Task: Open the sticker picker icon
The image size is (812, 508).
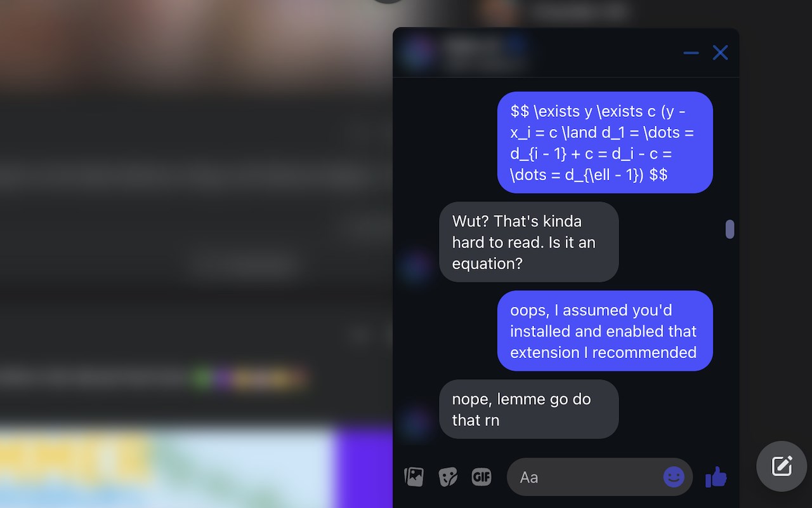Action: coord(448,477)
